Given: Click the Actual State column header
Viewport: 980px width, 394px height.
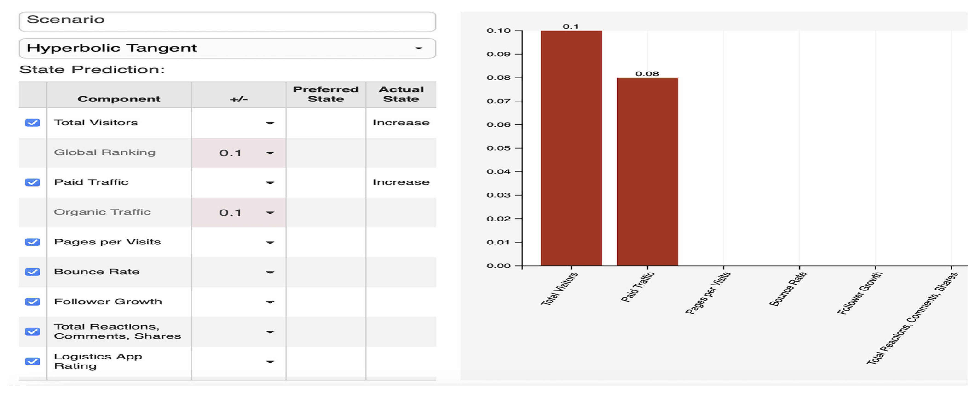Looking at the screenshot, I should 401,94.
